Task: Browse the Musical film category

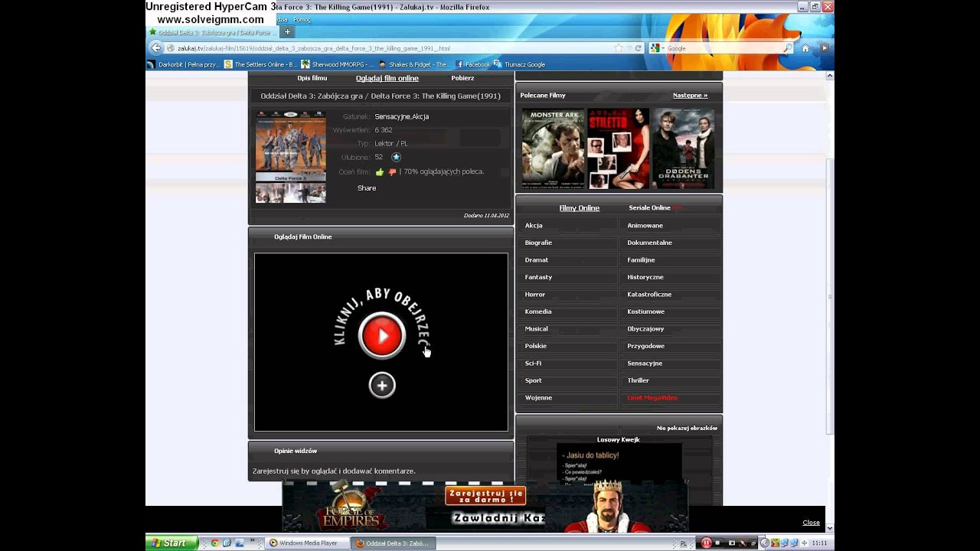Action: click(536, 329)
